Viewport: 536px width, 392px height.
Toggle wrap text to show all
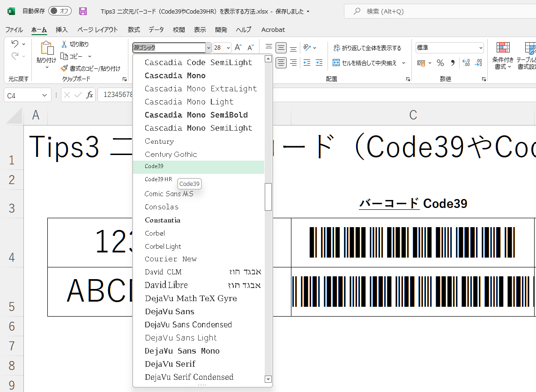(x=367, y=48)
